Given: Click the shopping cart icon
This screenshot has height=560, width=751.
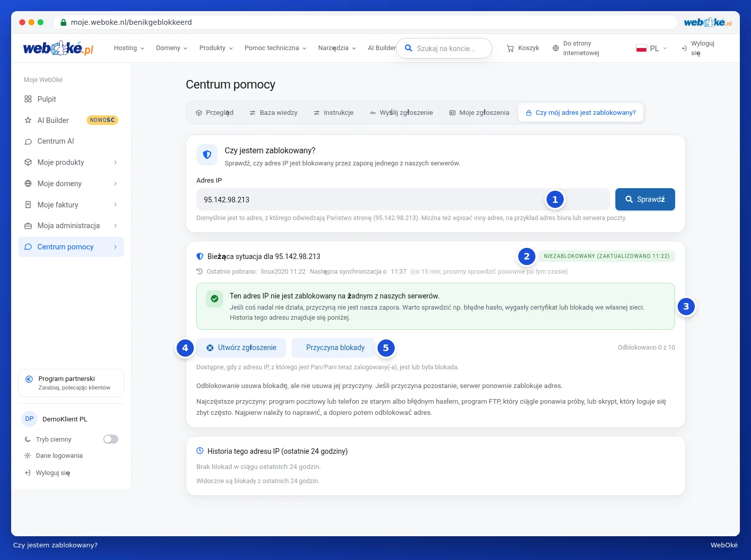Looking at the screenshot, I should click(510, 48).
